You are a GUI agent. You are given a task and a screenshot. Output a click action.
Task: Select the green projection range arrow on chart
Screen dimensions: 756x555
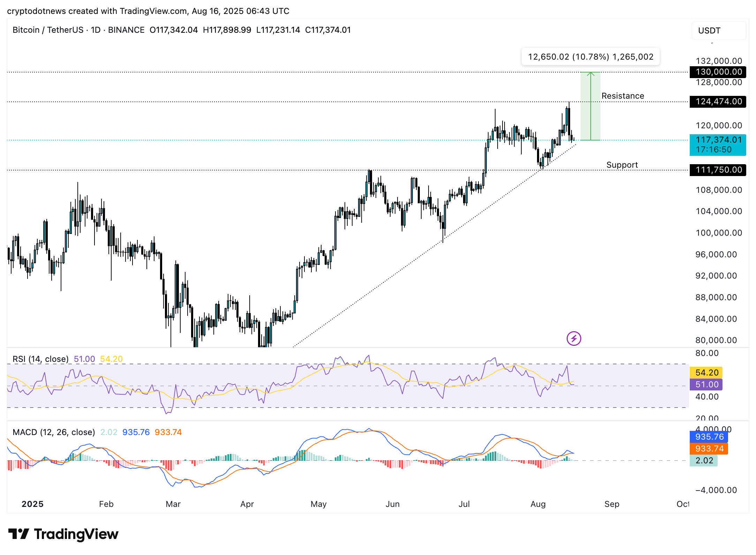(590, 105)
